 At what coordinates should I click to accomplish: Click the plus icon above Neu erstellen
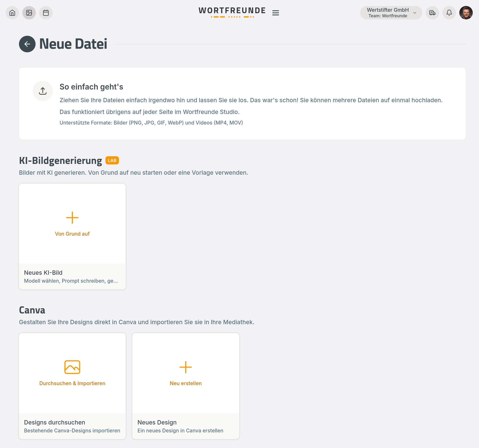point(186,367)
